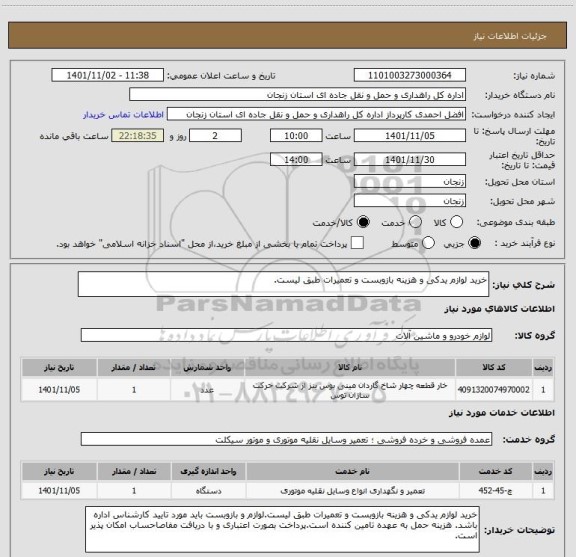Click the price validity time 14:00 field

pos(296,159)
